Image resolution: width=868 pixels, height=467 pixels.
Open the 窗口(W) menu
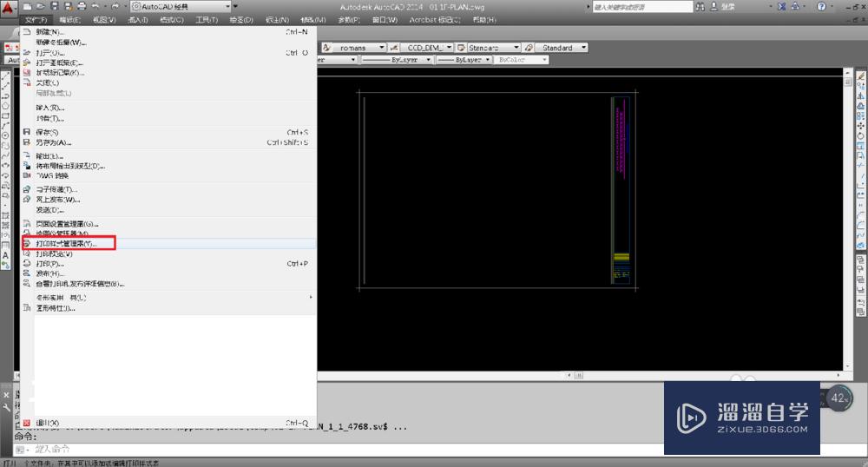(x=385, y=20)
